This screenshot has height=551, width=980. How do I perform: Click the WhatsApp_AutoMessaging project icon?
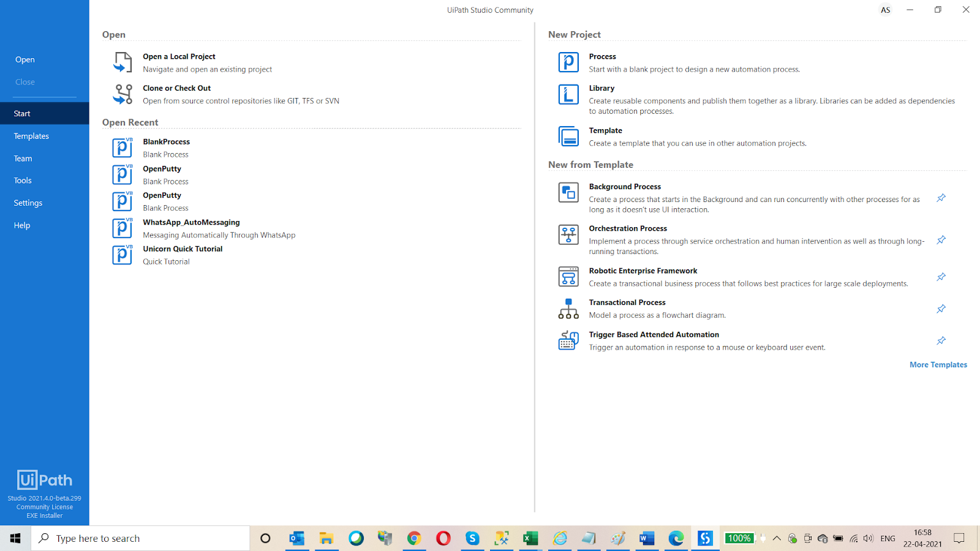click(x=123, y=228)
